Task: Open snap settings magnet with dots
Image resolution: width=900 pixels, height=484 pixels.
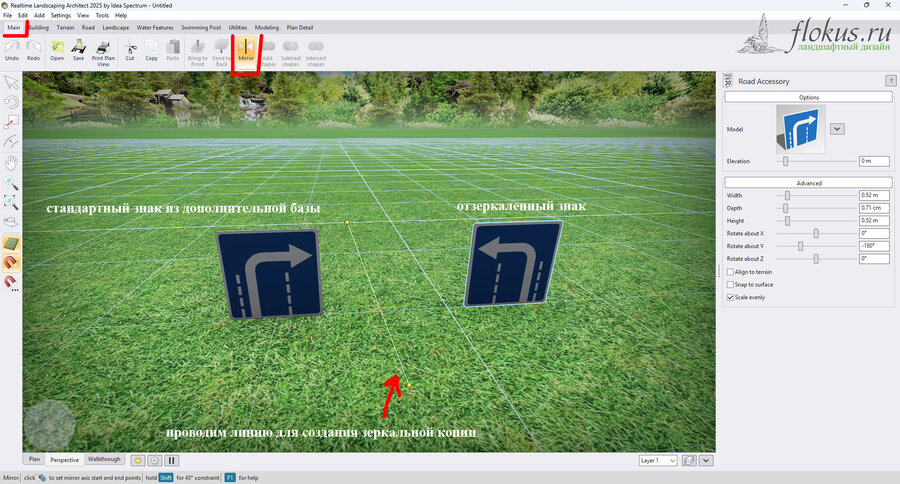Action: click(11, 282)
